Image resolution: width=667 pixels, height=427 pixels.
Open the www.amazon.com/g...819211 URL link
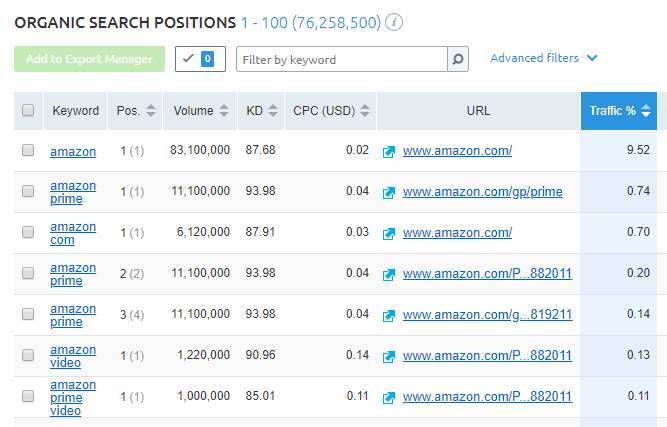click(487, 315)
